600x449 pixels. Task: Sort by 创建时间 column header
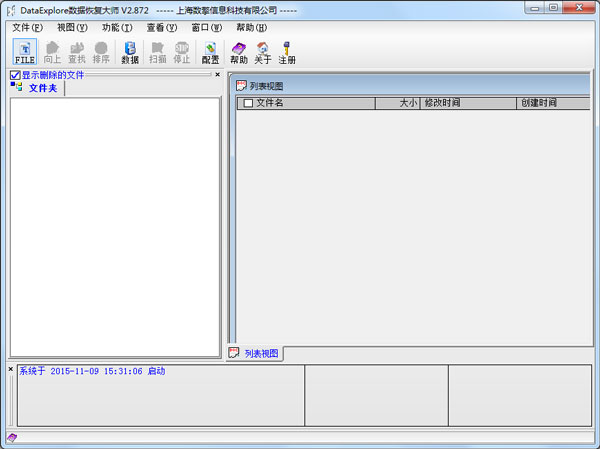pyautogui.click(x=553, y=103)
